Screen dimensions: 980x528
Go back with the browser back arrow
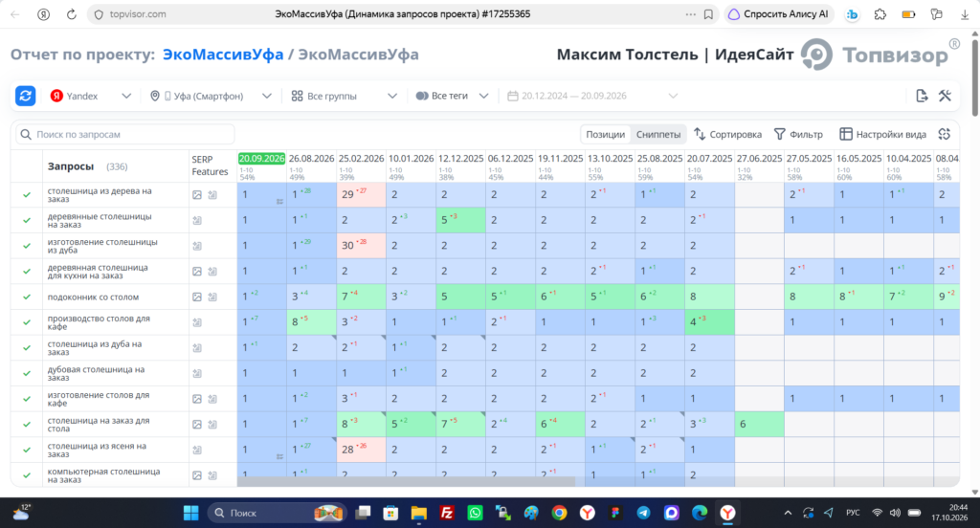[x=15, y=13]
